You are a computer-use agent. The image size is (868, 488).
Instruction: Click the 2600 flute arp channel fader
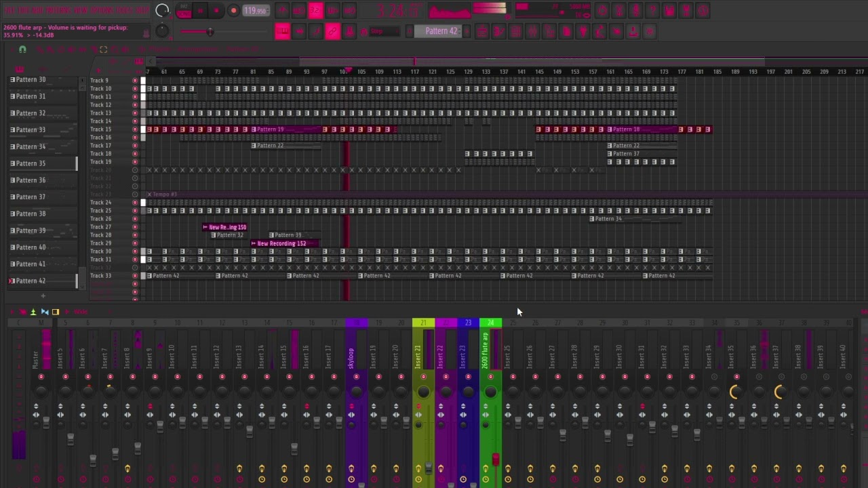point(496,461)
